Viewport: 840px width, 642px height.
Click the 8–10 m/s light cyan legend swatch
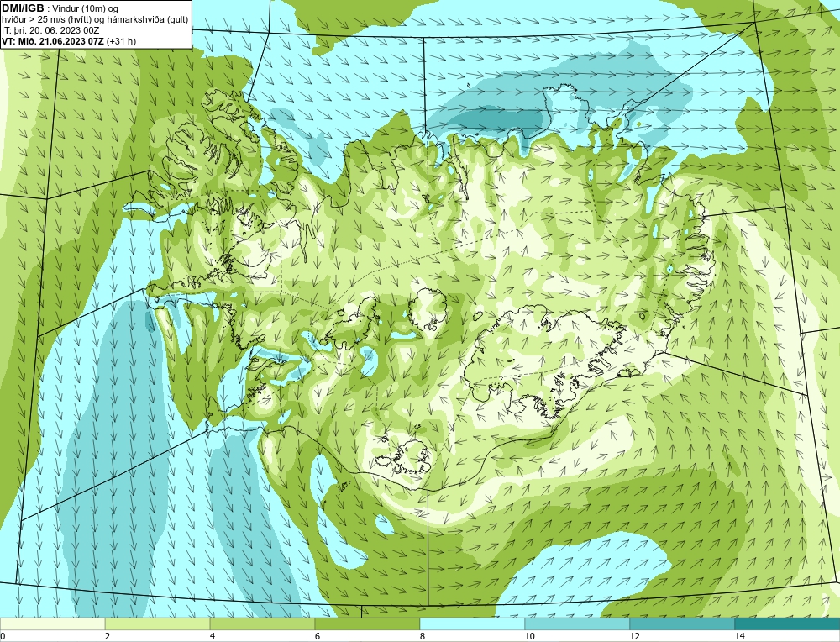tap(472, 624)
